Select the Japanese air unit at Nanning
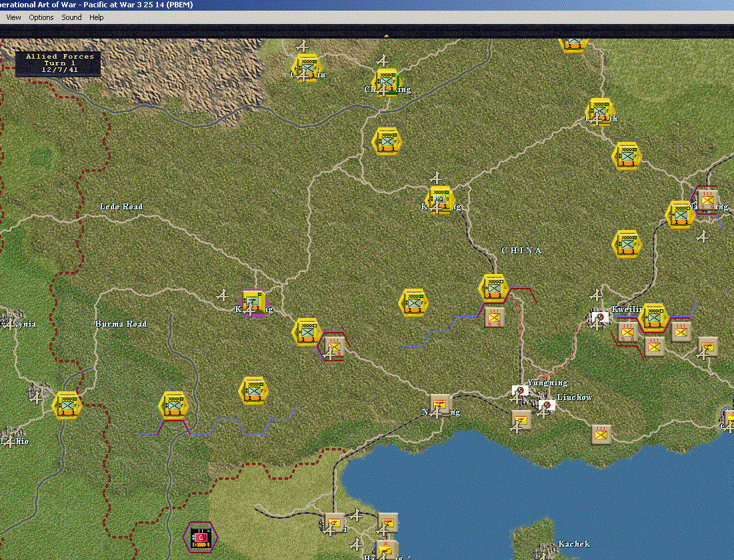This screenshot has width=734, height=560. tap(439, 405)
